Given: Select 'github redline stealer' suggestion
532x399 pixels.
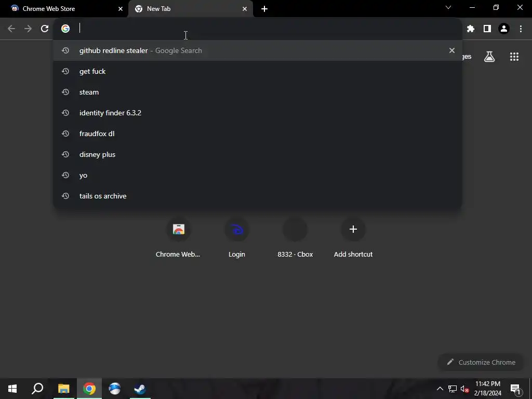Looking at the screenshot, I should pyautogui.click(x=258, y=50).
